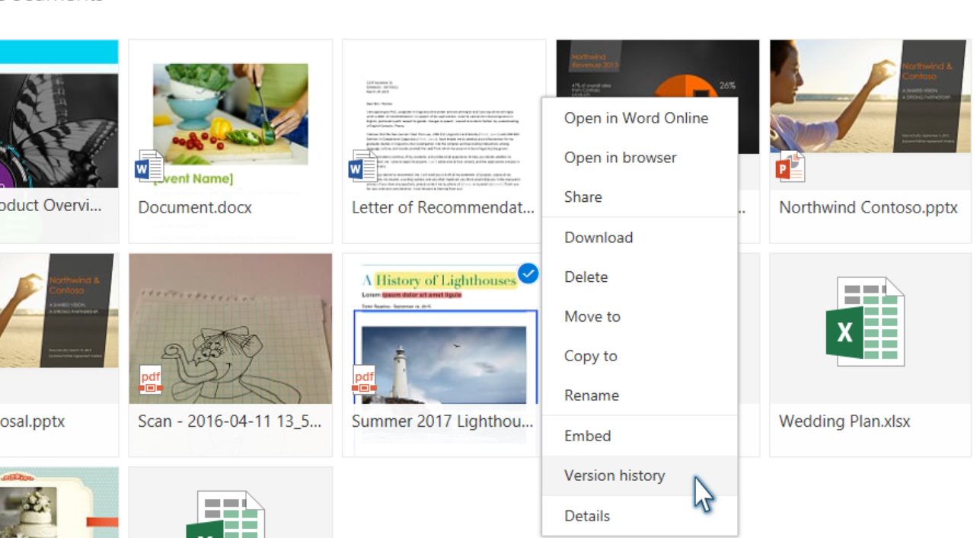This screenshot has width=980, height=538.
Task: Click the 'oduct Overvi...' truncated file name
Action: [50, 206]
